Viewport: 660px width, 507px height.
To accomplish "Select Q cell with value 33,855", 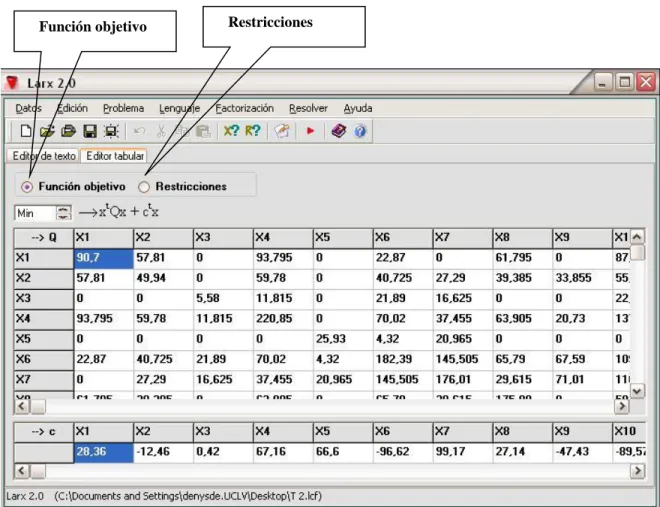I will point(582,278).
